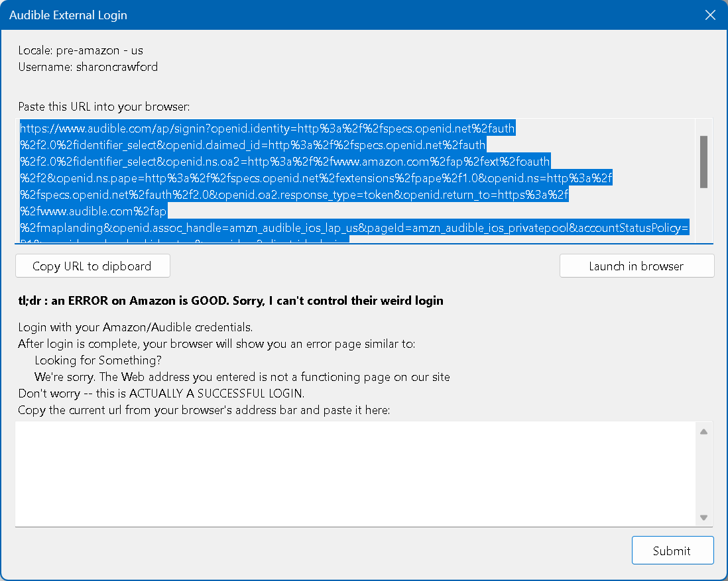
Task: Click the up arrow of the lower scrollbar
Action: tap(705, 431)
